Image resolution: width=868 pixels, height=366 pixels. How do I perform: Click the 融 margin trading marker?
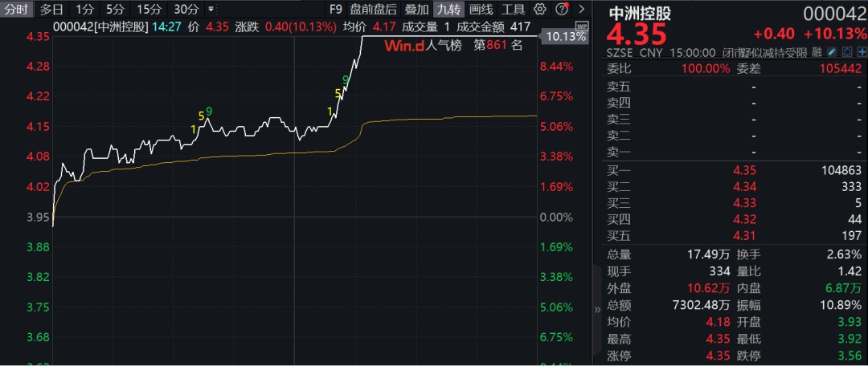817,52
